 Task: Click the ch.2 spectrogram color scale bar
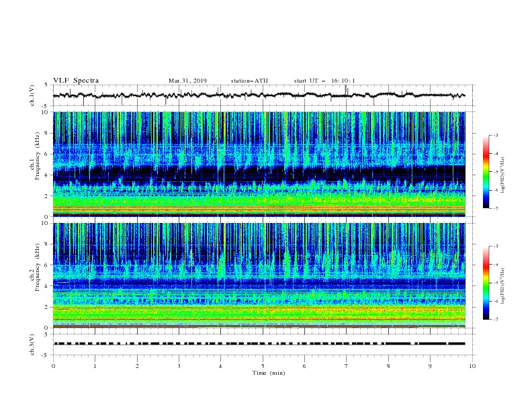pyautogui.click(x=486, y=283)
